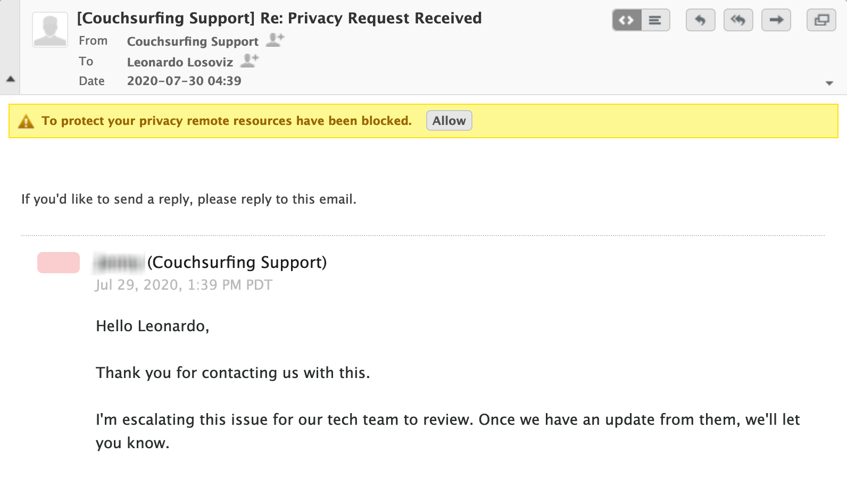Add Couchsurfing Support to contacts

(275, 40)
